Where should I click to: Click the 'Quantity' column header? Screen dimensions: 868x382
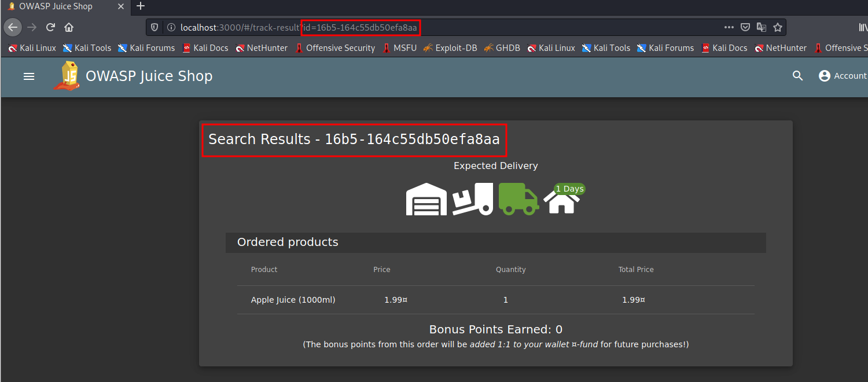click(511, 269)
